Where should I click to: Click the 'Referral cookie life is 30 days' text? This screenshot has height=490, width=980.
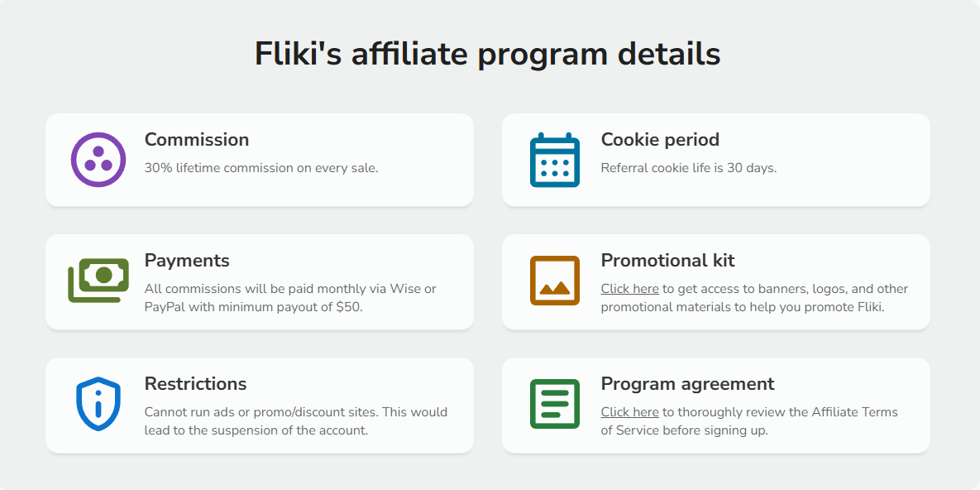[x=688, y=168]
